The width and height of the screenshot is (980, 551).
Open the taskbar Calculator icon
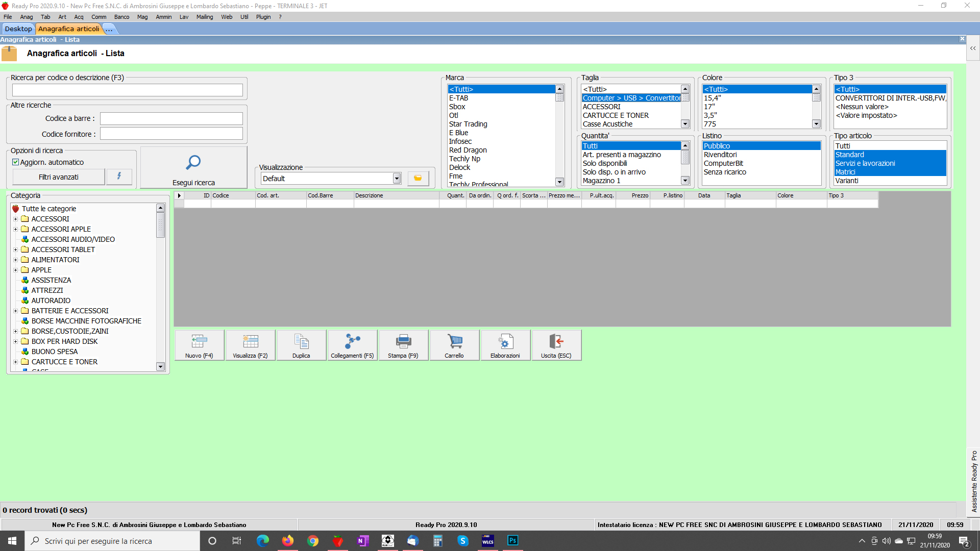point(438,541)
